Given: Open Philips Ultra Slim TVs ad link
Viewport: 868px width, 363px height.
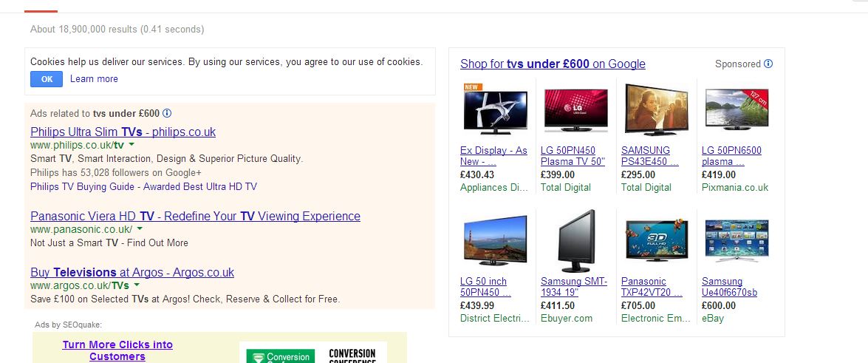Looking at the screenshot, I should [x=123, y=132].
